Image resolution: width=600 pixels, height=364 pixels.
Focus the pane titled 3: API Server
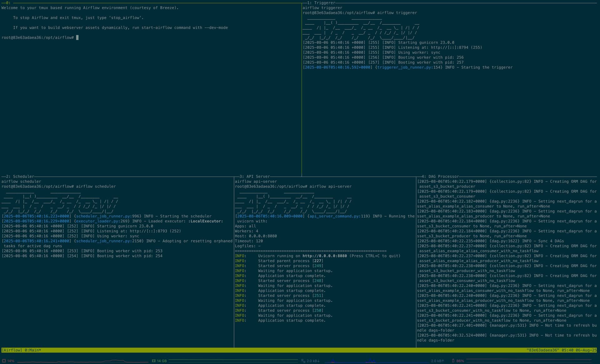click(255, 177)
